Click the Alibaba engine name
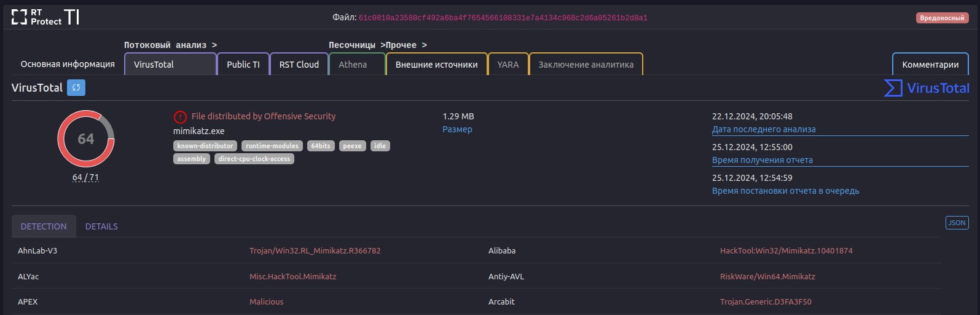The image size is (980, 315). point(502,251)
